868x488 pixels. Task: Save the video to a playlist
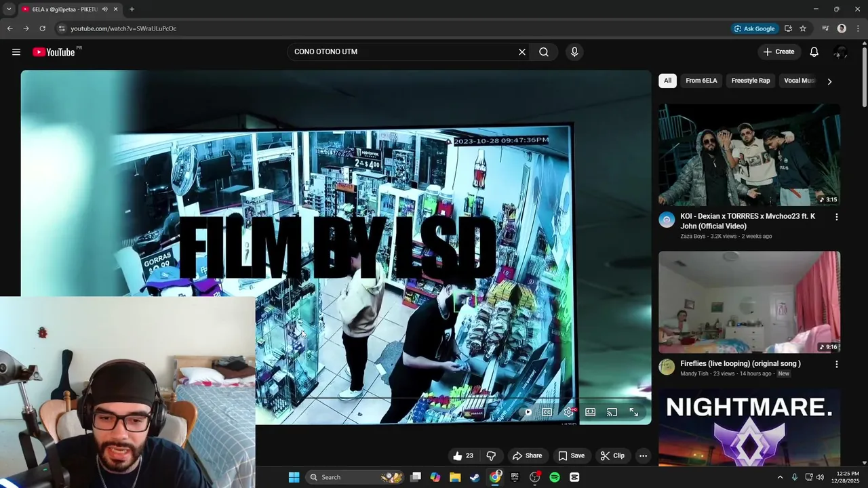571,456
